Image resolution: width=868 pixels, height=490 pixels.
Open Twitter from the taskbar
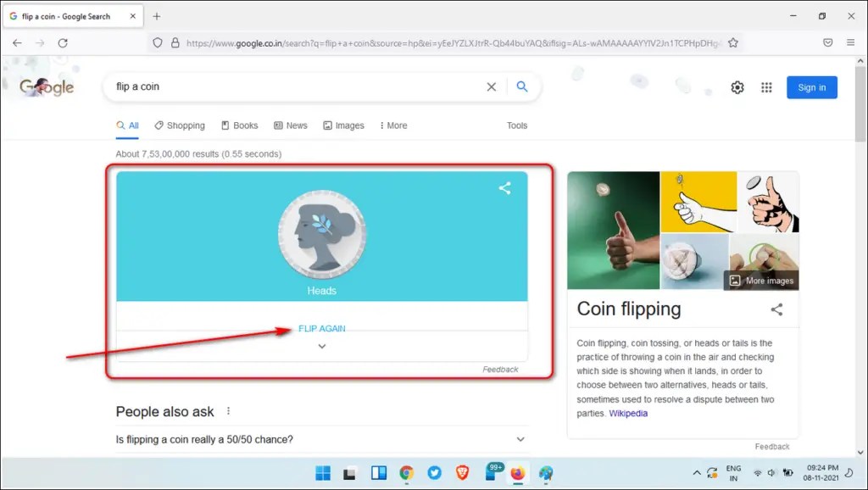(434, 473)
